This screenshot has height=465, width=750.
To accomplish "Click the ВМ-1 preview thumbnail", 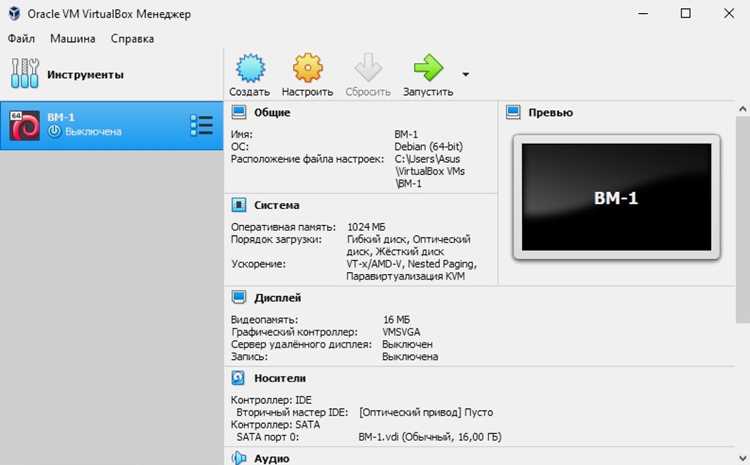I will 616,197.
